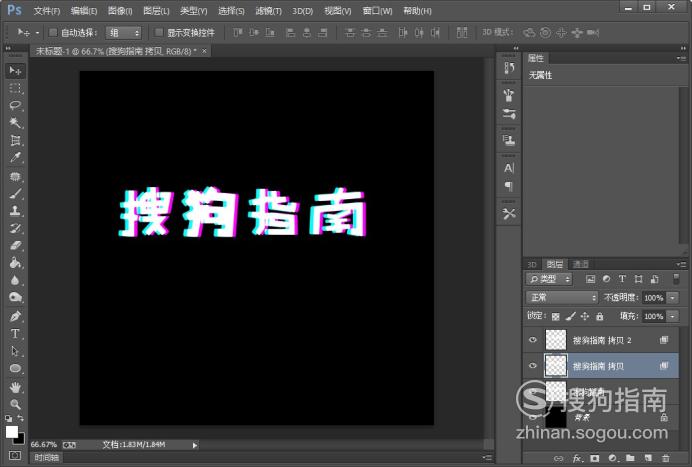Select the Rectangular Marquee tool

15,88
